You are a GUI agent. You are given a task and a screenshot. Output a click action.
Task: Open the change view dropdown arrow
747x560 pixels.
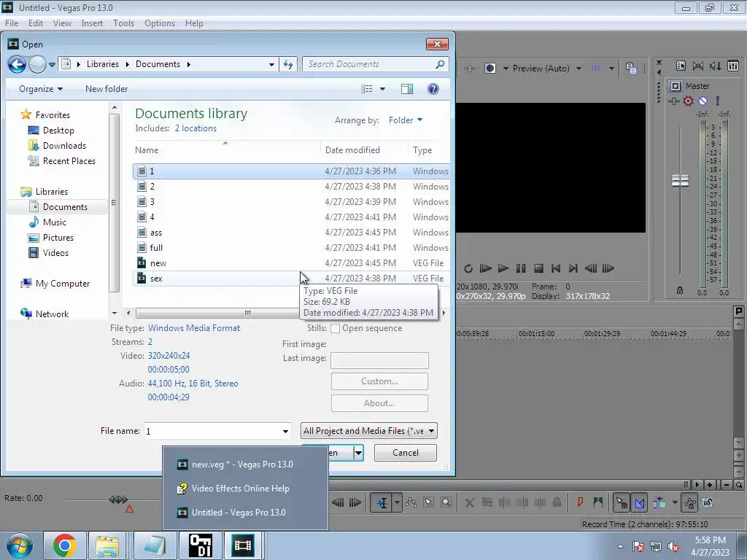pyautogui.click(x=382, y=89)
